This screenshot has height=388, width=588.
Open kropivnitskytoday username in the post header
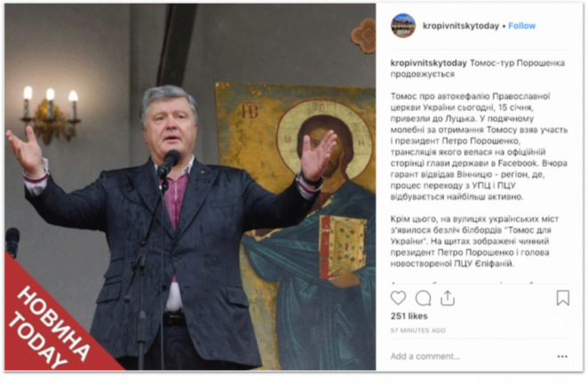pyautogui.click(x=460, y=26)
